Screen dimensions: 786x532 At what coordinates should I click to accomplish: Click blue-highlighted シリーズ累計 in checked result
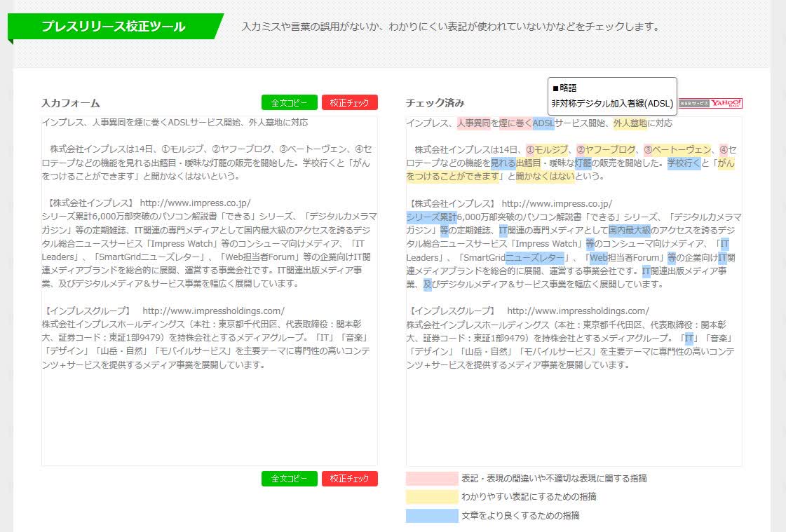tap(431, 217)
